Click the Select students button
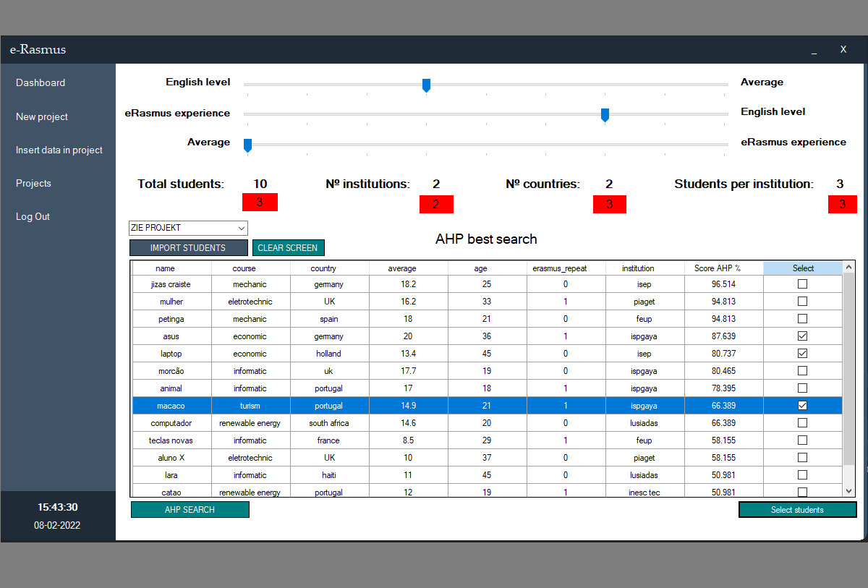The image size is (868, 588). pos(797,510)
